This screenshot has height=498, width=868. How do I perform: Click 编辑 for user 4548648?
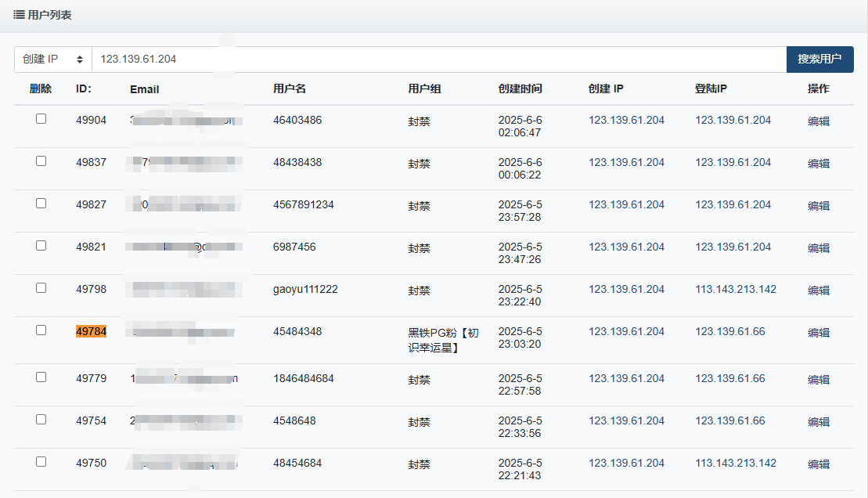tap(818, 421)
